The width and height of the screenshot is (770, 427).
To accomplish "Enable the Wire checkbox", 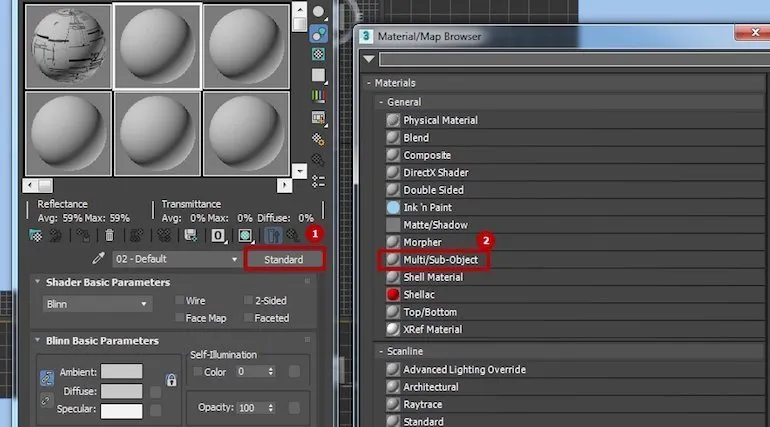I will click(x=181, y=301).
